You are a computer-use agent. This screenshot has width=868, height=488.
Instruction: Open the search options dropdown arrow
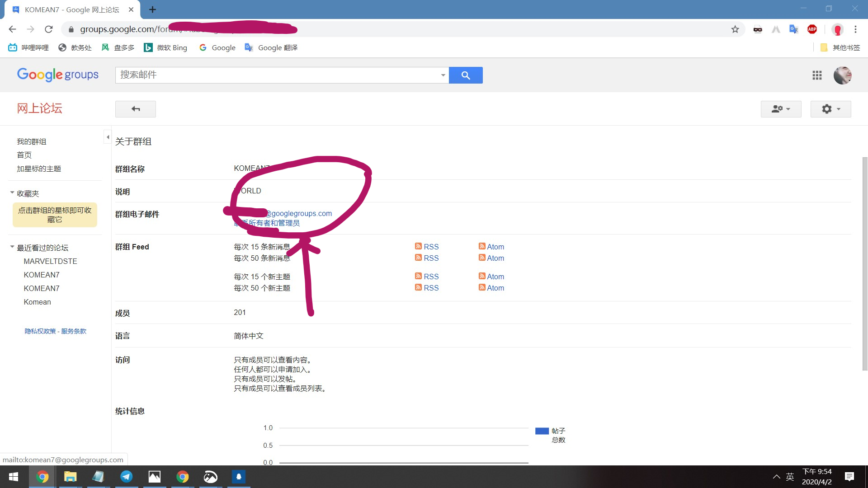(x=443, y=75)
